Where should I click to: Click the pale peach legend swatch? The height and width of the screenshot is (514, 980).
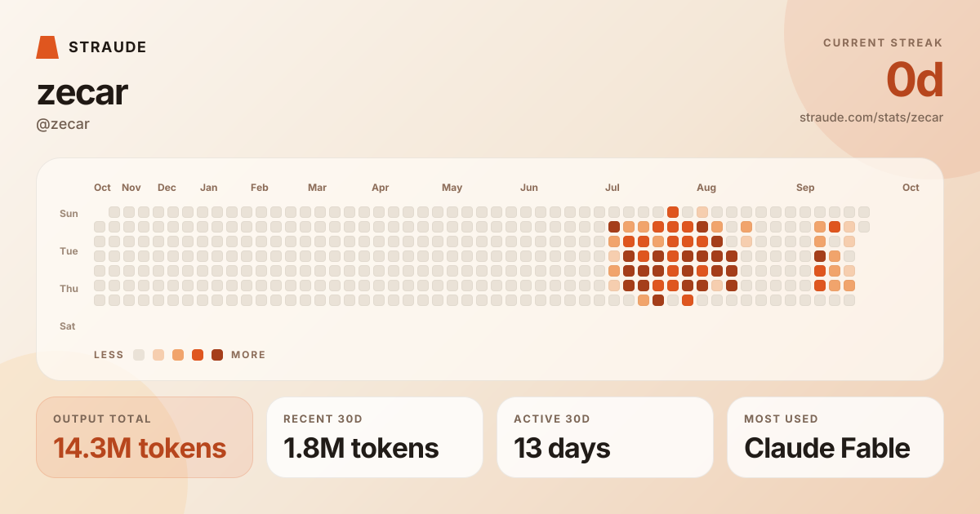point(158,355)
